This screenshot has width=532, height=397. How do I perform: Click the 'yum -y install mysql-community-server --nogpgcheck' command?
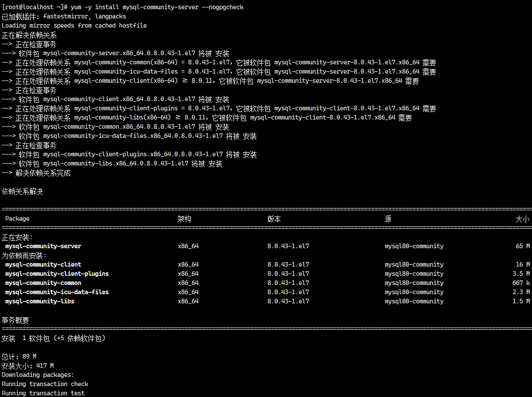pyautogui.click(x=157, y=7)
